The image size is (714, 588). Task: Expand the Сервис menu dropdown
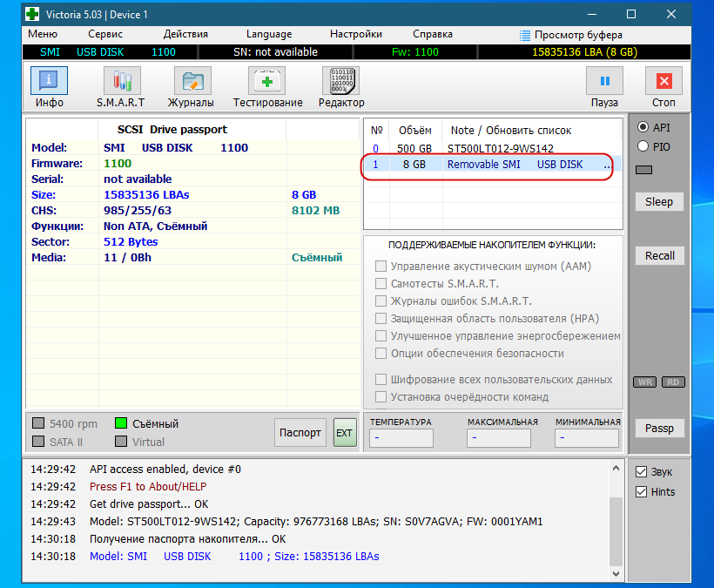105,34
